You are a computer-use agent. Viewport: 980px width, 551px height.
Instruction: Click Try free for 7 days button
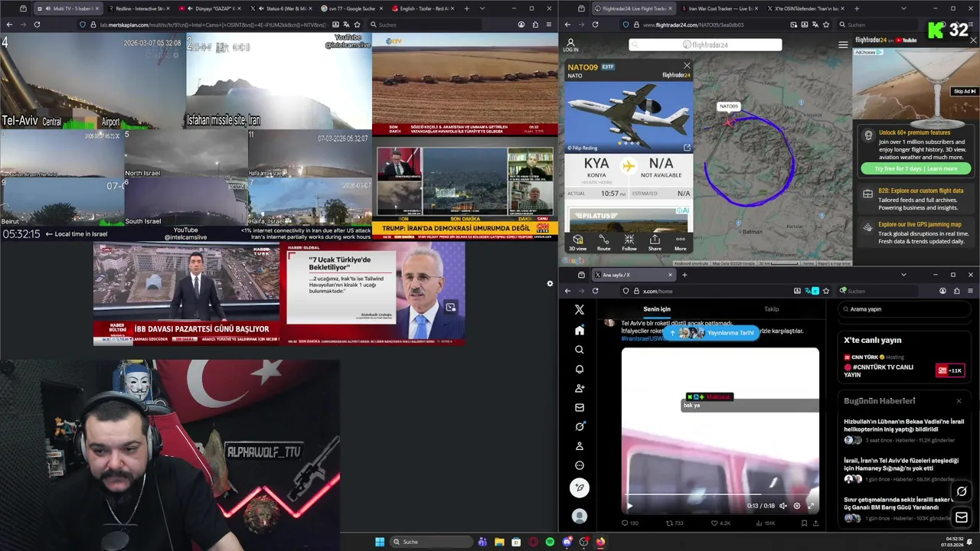(x=916, y=168)
